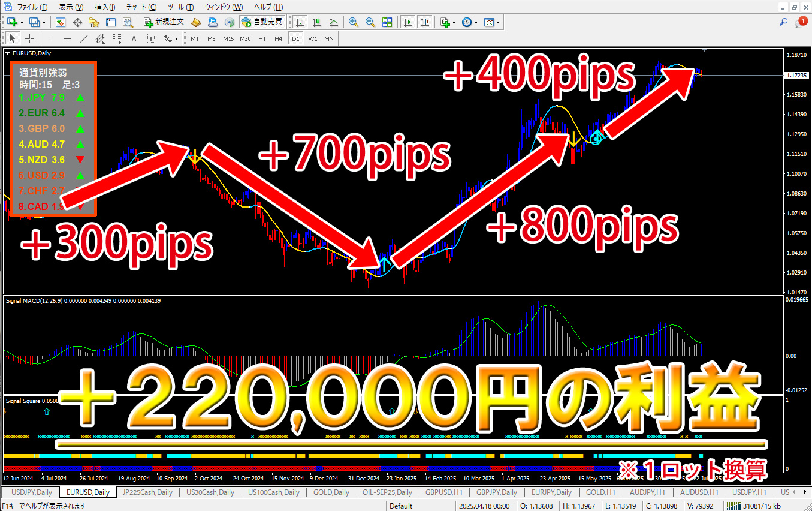The width and height of the screenshot is (812, 511).
Task: Switch timeframe to MN
Action: pyautogui.click(x=329, y=38)
